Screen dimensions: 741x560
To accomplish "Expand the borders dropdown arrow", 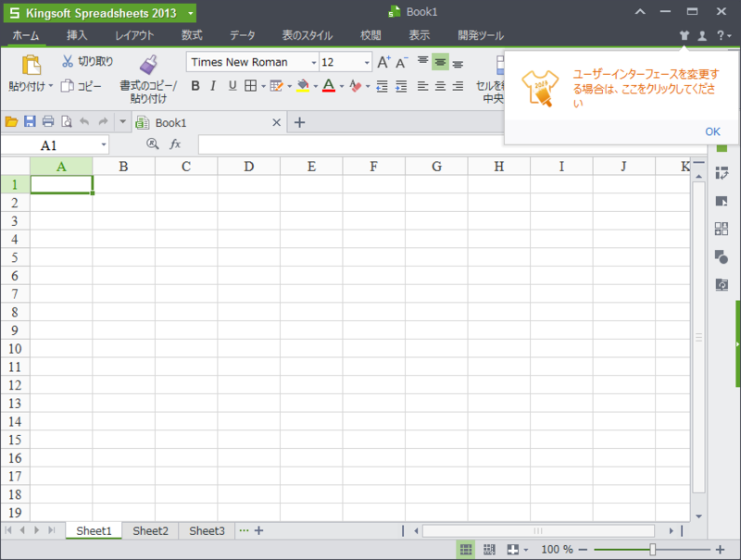I will point(263,86).
